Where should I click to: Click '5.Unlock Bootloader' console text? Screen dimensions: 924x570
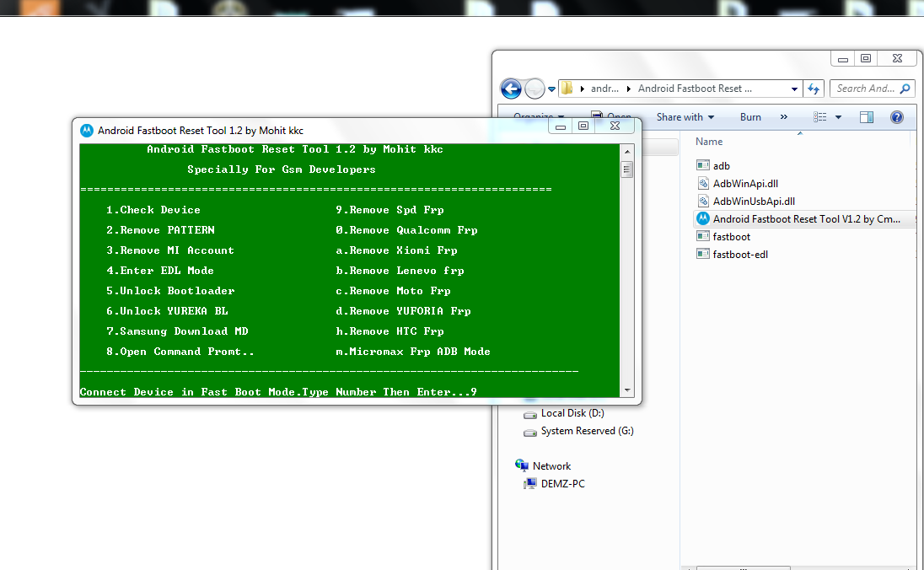(170, 291)
